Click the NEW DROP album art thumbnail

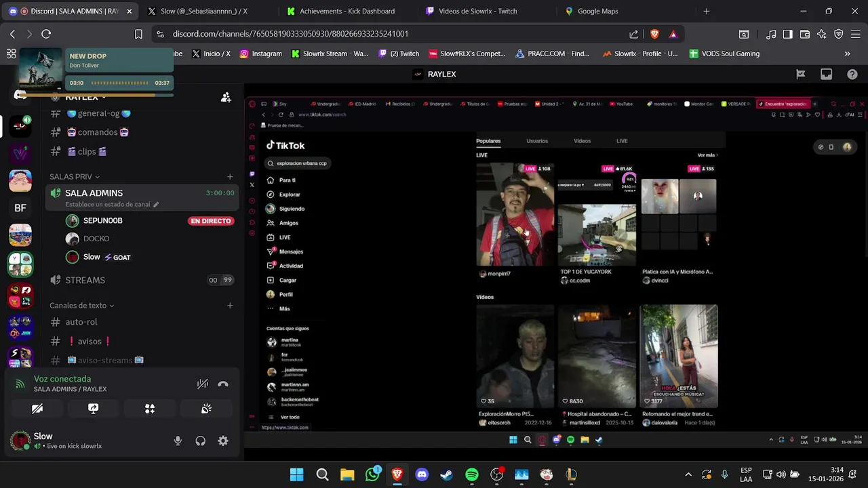41,69
